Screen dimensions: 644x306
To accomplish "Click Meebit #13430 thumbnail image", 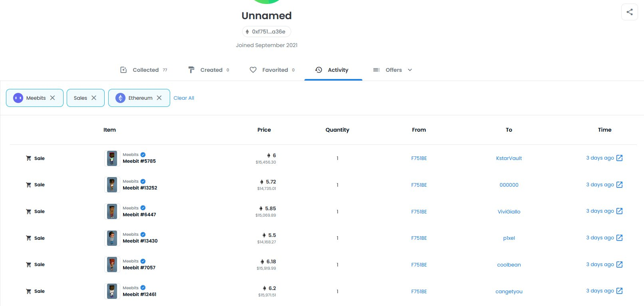I will 112,238.
